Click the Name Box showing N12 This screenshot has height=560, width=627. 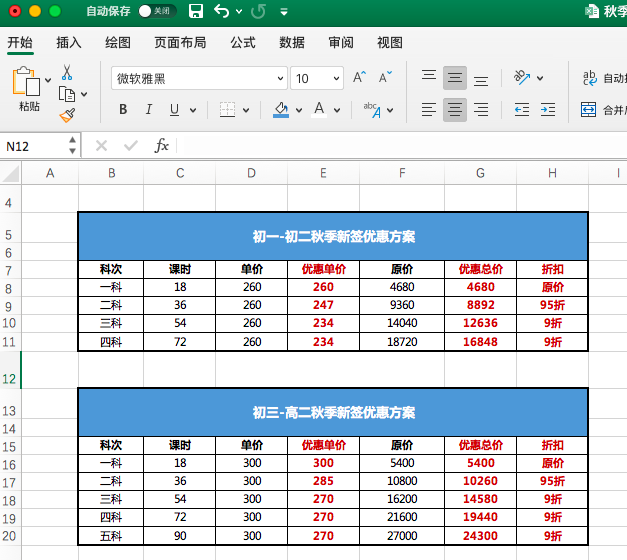coord(34,146)
